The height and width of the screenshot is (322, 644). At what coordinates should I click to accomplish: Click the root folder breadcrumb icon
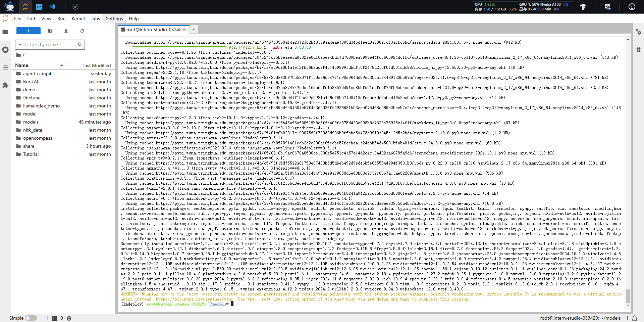click(x=18, y=55)
